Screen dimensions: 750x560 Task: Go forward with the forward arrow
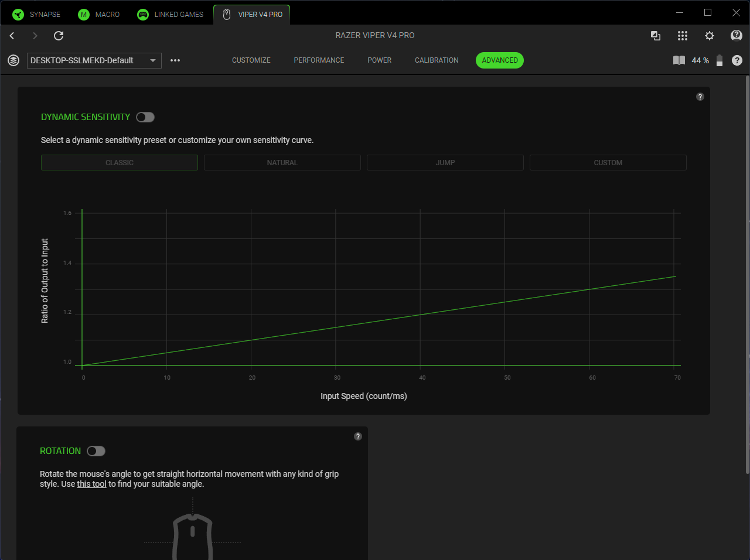[35, 36]
